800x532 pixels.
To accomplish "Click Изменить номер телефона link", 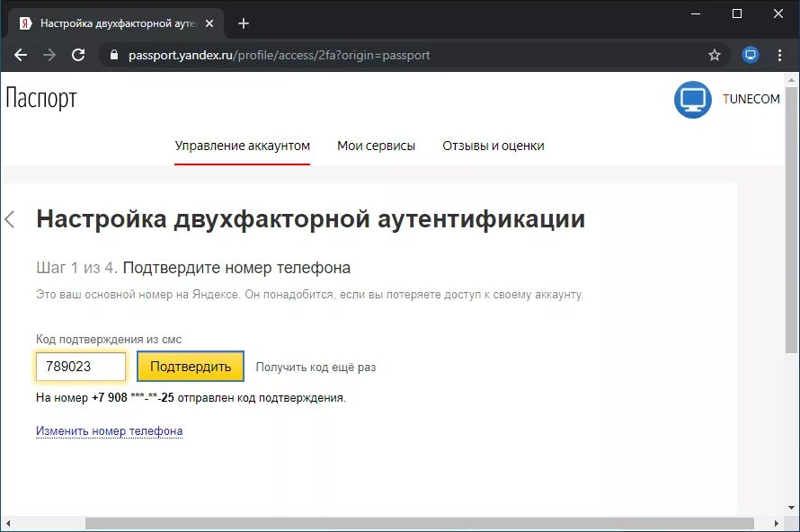I will 109,431.
